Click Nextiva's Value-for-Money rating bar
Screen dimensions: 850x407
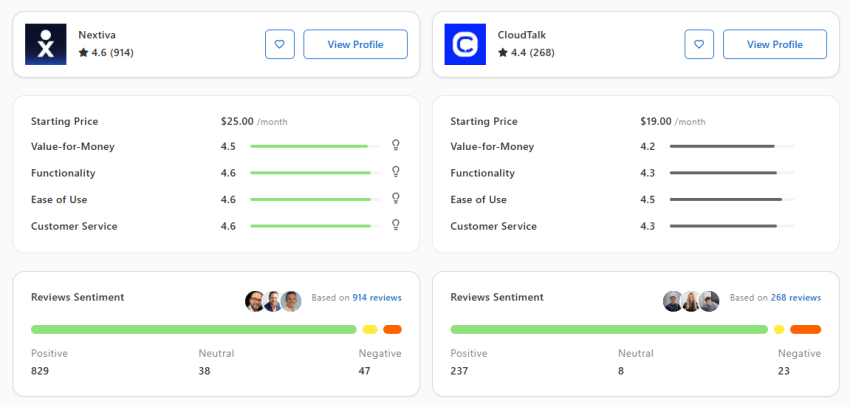pos(315,146)
